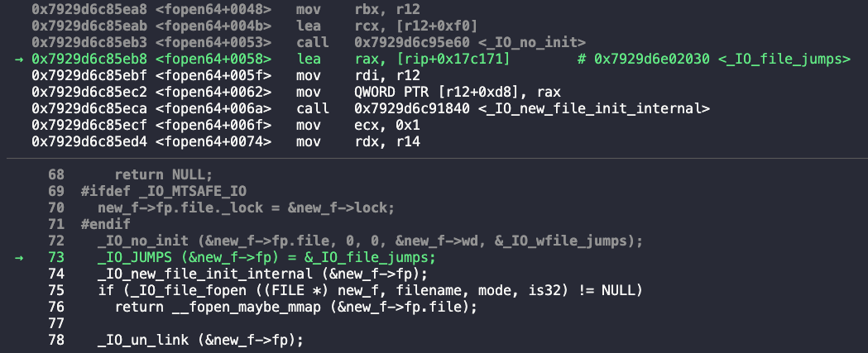Click the #ifdef _IO_MTSAFE_IO line
This screenshot has height=353, width=868.
164,192
